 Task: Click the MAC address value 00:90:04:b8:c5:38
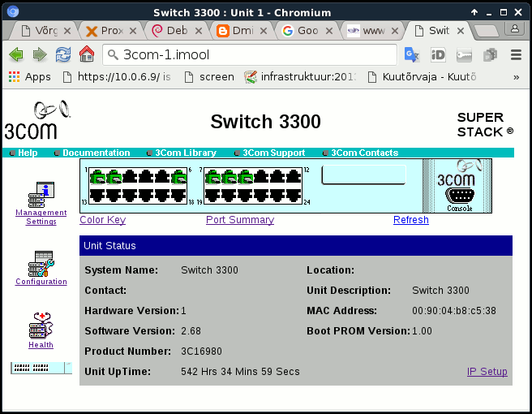point(454,311)
